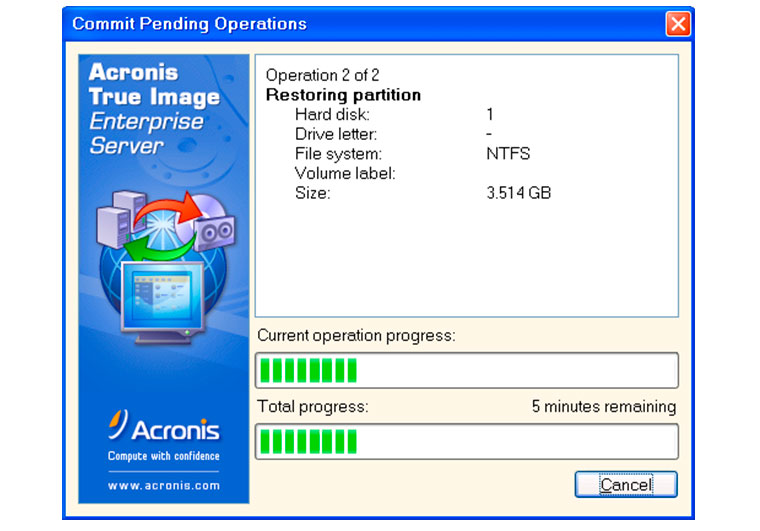
Task: Click the total progress bar
Action: (x=467, y=441)
